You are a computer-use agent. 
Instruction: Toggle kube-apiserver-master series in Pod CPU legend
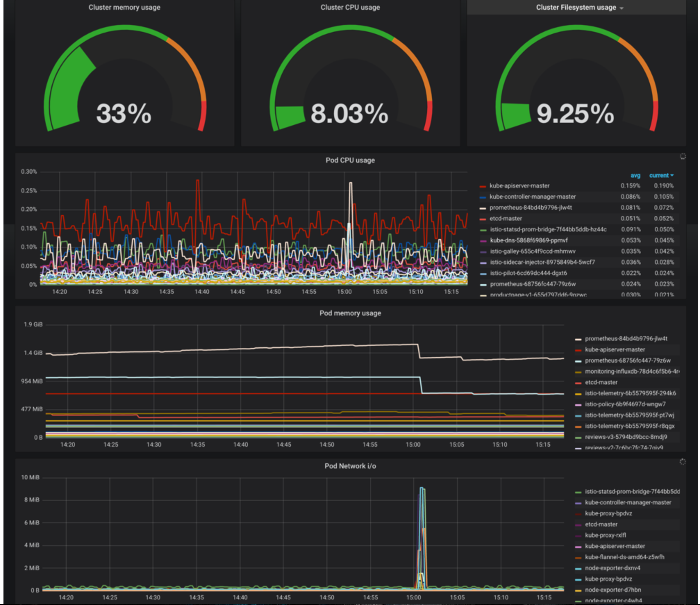[x=519, y=186]
